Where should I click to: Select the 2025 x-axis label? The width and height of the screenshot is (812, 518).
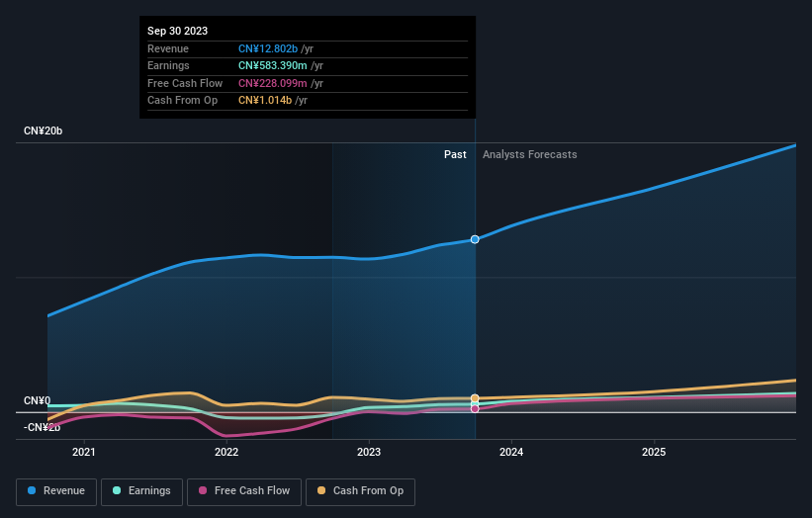(x=654, y=453)
